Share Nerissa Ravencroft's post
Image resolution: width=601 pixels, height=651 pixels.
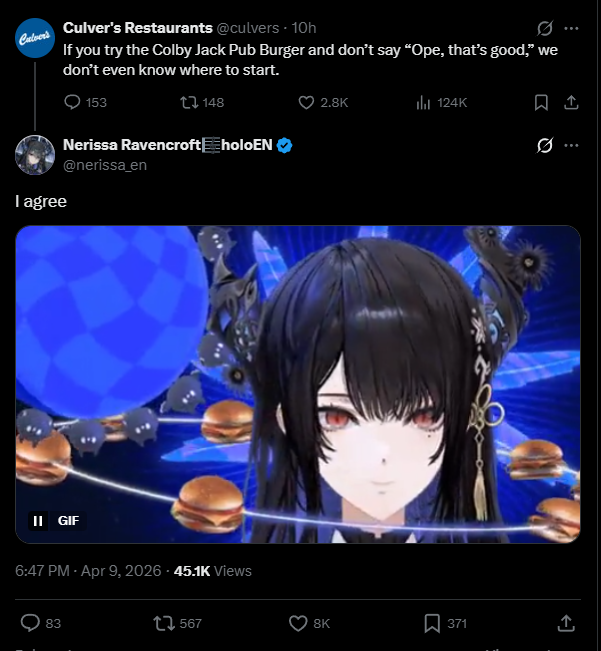[566, 623]
